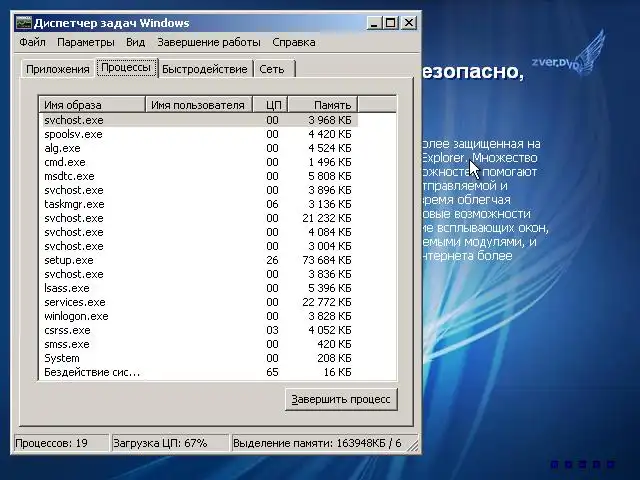Sort by the Имя образа column header

[92, 104]
